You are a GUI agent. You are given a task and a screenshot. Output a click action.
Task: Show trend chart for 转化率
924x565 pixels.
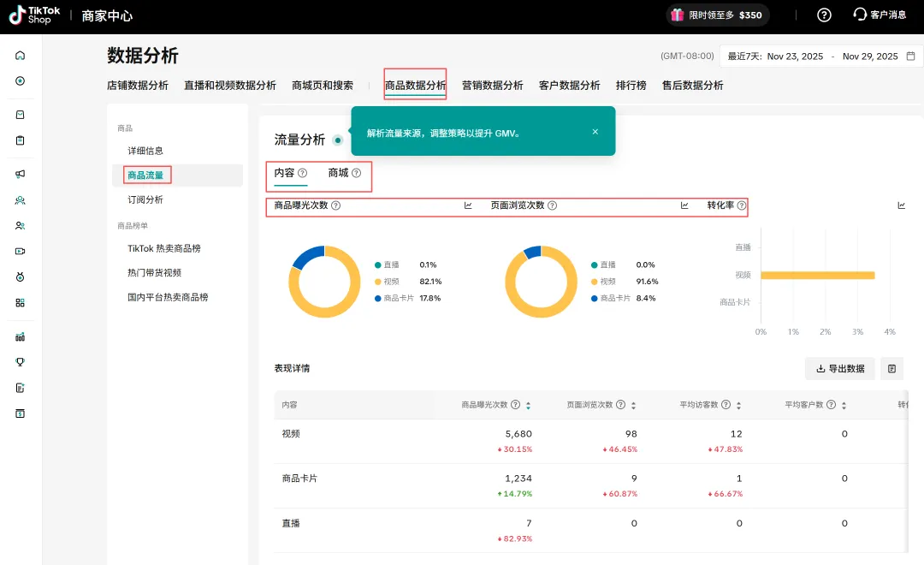click(x=901, y=205)
